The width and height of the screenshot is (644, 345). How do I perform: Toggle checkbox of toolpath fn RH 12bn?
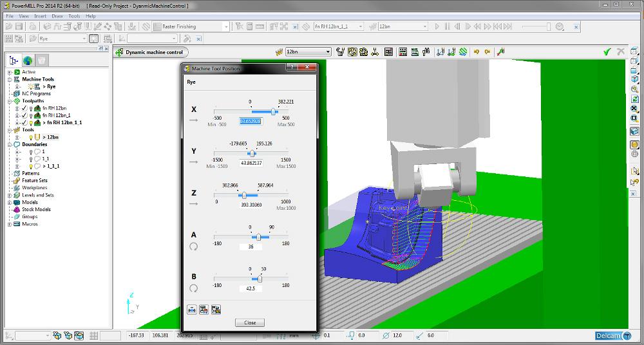click(x=24, y=108)
